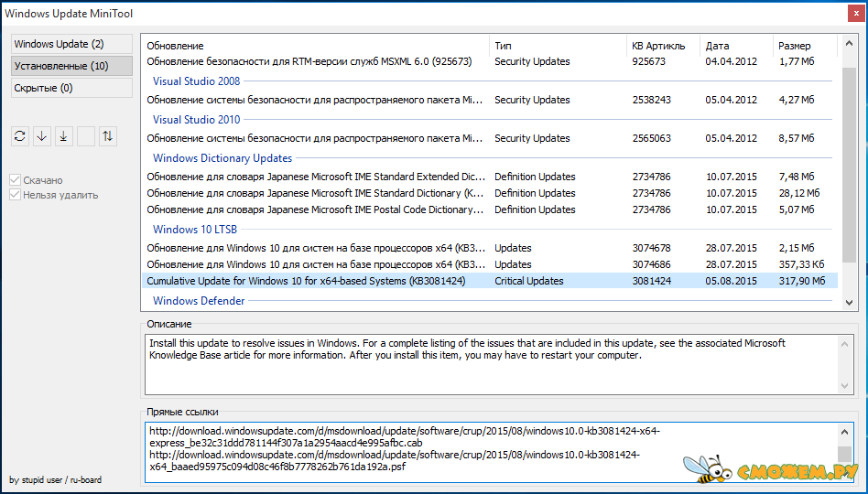Collapse the Windows Dictionary Updates group
The image size is (868, 494).
point(222,158)
